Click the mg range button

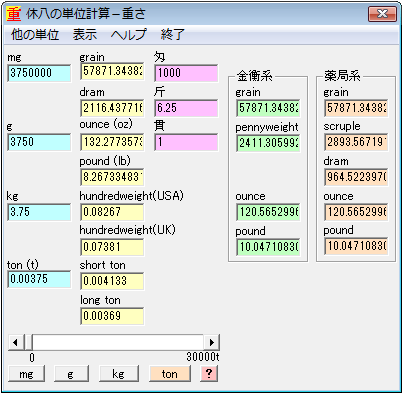tap(26, 374)
